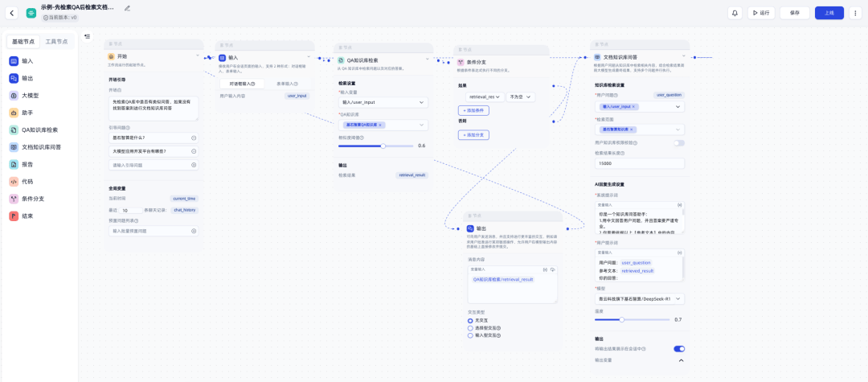868x382 pixels.
Task: Click the back arrow button
Action: [x=12, y=14]
